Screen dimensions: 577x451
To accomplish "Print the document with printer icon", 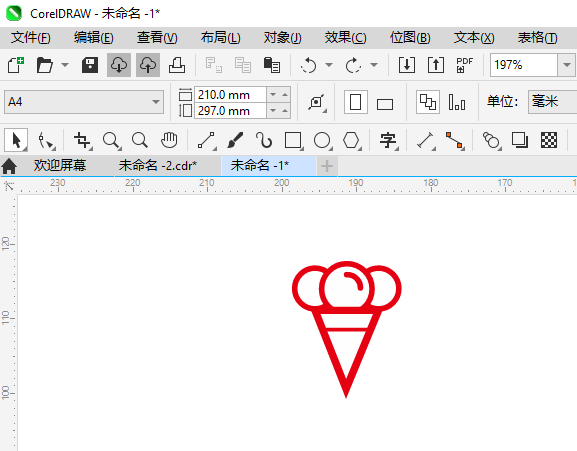I will click(x=177, y=65).
